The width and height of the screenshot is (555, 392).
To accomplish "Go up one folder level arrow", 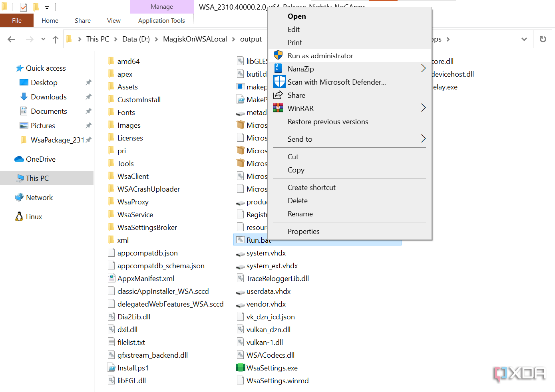I will 56,39.
